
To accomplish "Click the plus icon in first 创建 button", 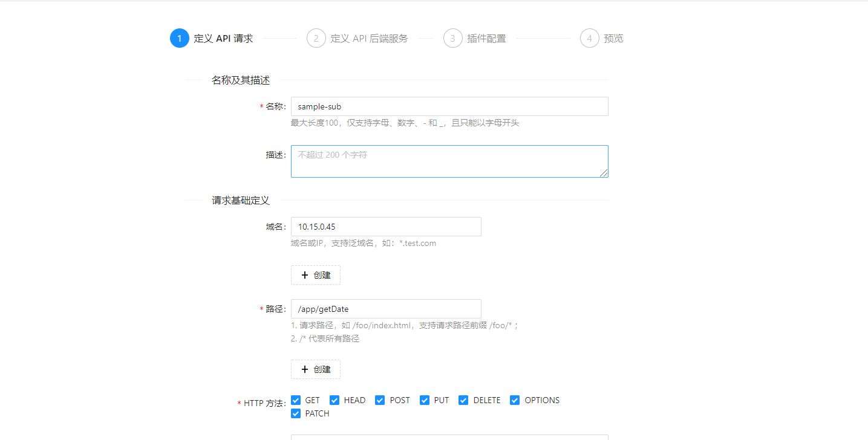I will click(x=305, y=275).
